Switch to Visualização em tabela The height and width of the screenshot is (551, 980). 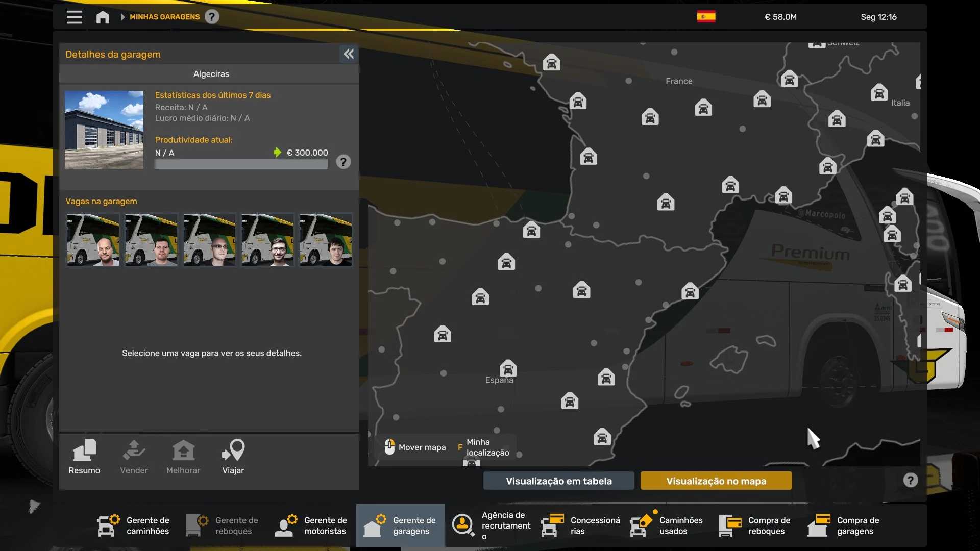click(x=559, y=481)
